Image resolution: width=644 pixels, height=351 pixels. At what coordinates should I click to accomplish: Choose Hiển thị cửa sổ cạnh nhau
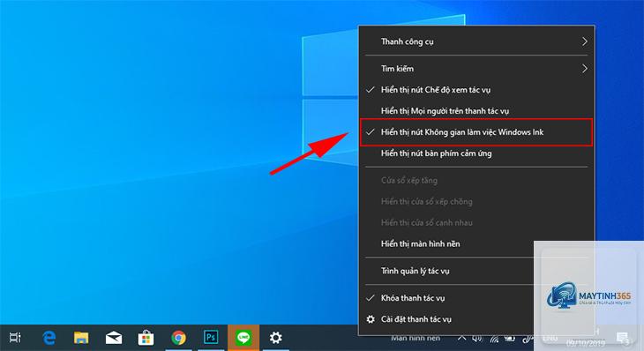476,222
